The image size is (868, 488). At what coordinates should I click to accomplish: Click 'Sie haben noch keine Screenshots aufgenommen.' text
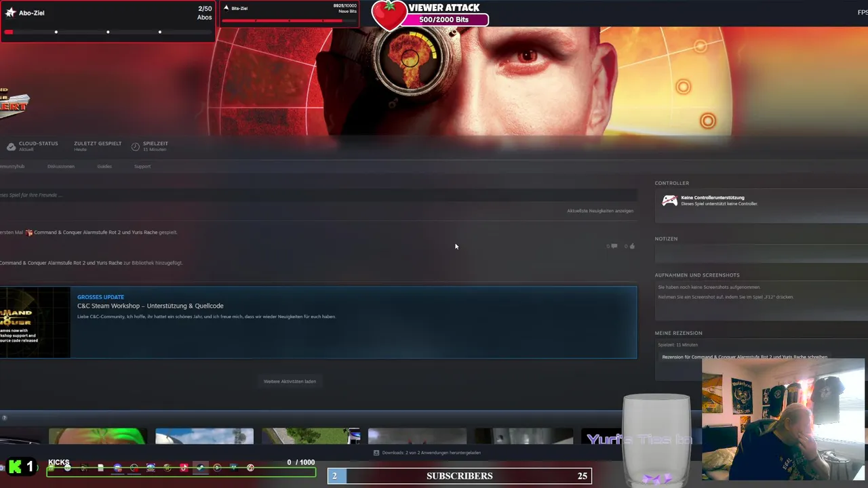coord(709,287)
